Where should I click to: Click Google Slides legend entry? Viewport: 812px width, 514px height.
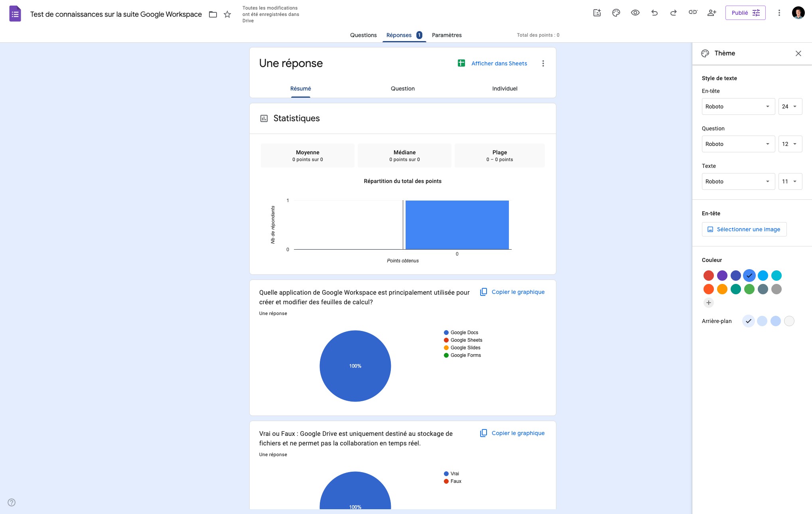pyautogui.click(x=462, y=348)
